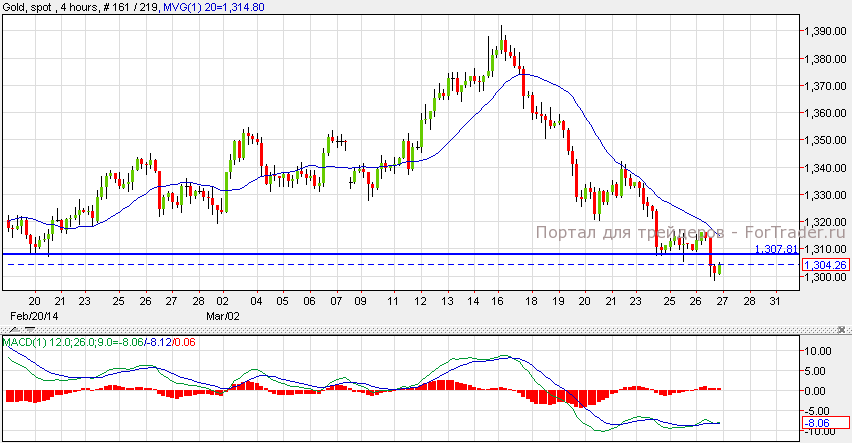Select the Mar/02 date label
Viewport: 852px width, 443px height.
[x=221, y=313]
